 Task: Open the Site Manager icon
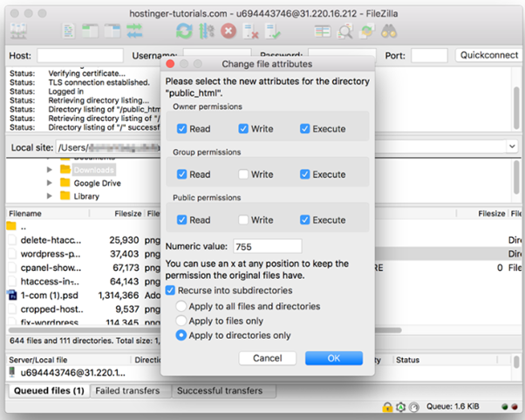[x=17, y=31]
